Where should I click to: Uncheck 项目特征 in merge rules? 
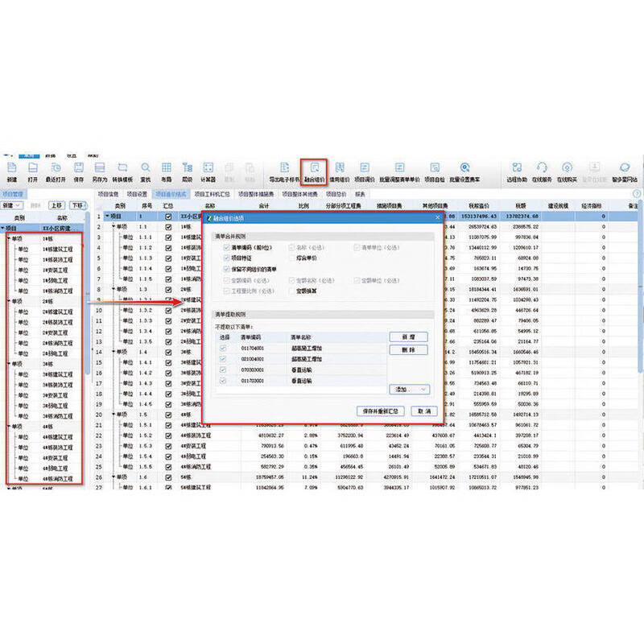click(x=225, y=258)
